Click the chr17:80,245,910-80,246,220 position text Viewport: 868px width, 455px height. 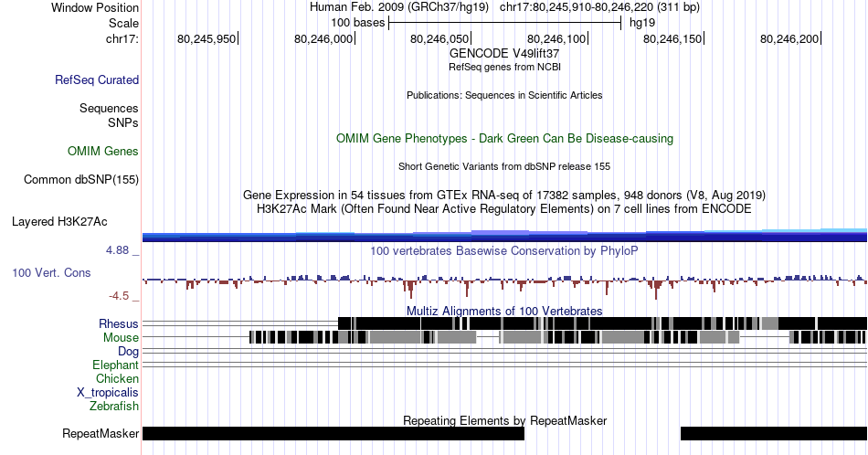point(599,7)
